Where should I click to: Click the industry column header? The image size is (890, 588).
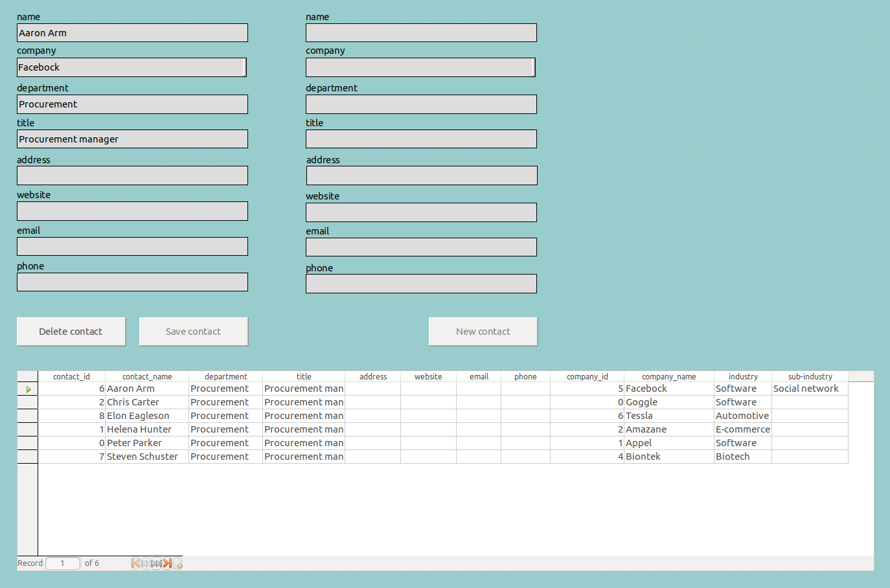[x=743, y=376]
